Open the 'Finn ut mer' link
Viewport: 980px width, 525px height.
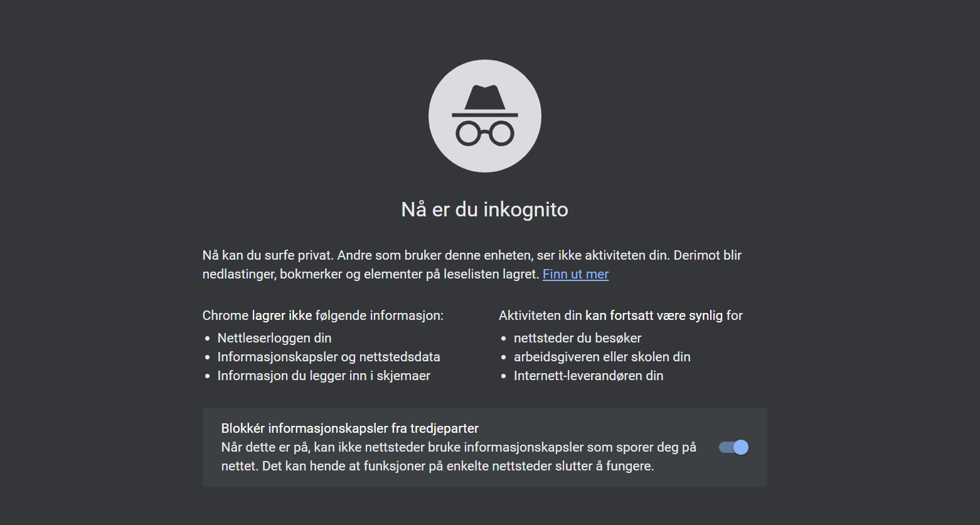pyautogui.click(x=575, y=274)
